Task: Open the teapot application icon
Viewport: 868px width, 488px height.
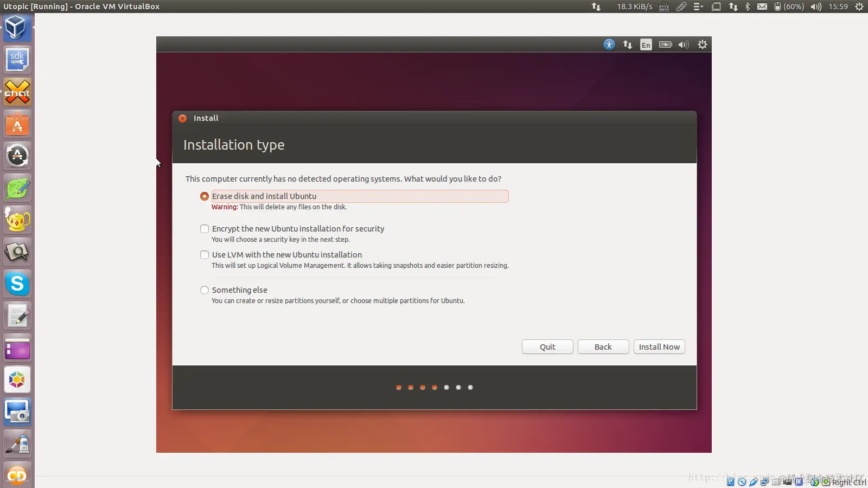Action: (17, 220)
